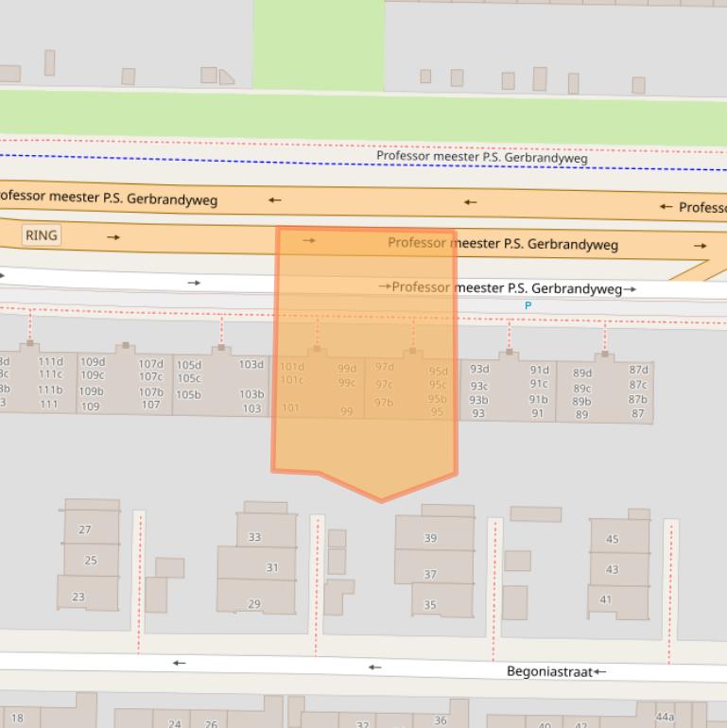
Task: Click the Begoniastraat street label
Action: pos(549,672)
